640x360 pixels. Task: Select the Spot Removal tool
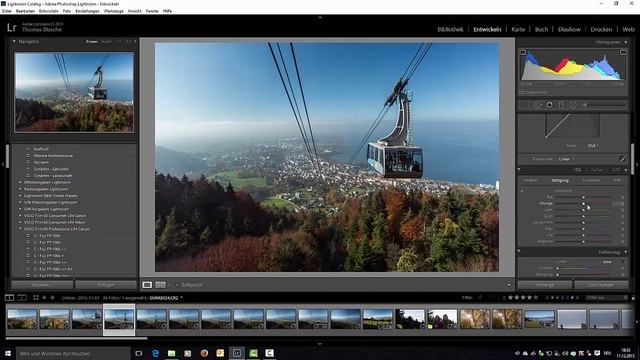pyautogui.click(x=538, y=105)
